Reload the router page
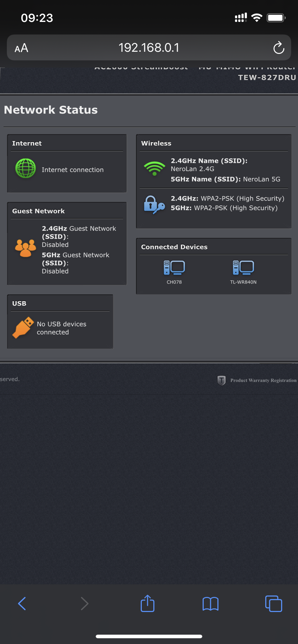Screen dimensions: 298x644 click(279, 48)
